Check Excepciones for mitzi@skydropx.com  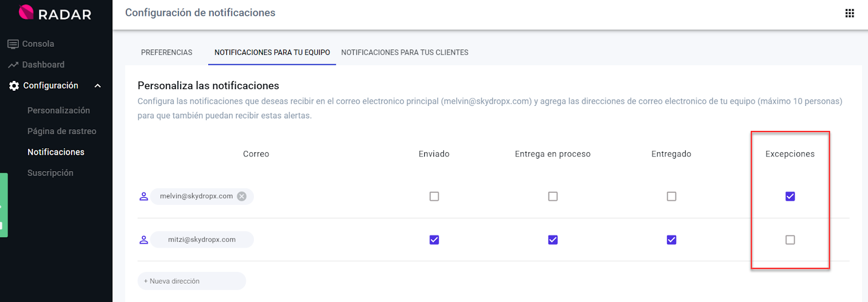[790, 240]
